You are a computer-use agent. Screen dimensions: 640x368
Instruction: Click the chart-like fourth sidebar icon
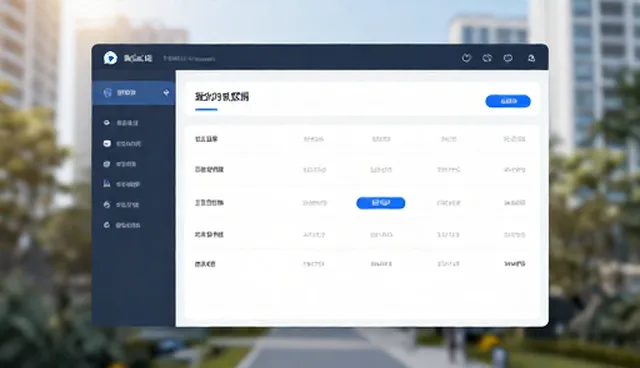tap(107, 184)
